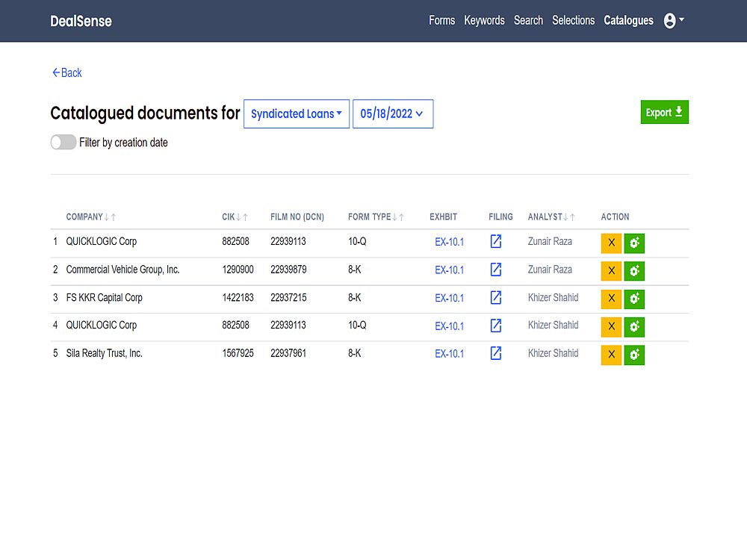
Task: Click green gear for Commercial Vehicle Group
Action: (x=634, y=271)
